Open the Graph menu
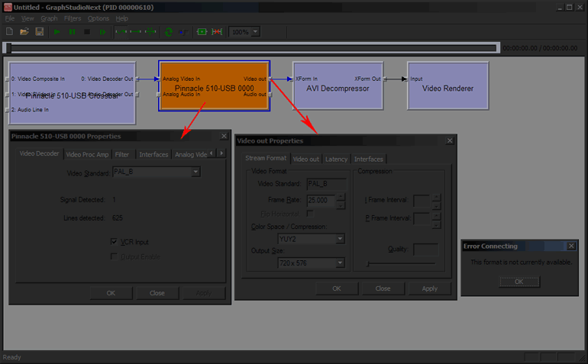Screen dimensions: 588x364 click(49, 18)
